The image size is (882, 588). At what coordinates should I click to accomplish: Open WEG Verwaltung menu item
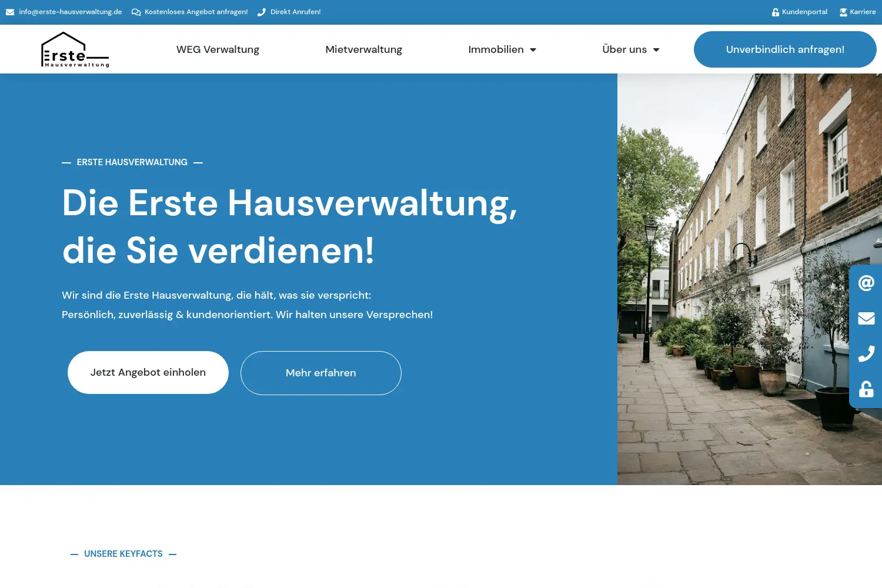click(218, 49)
